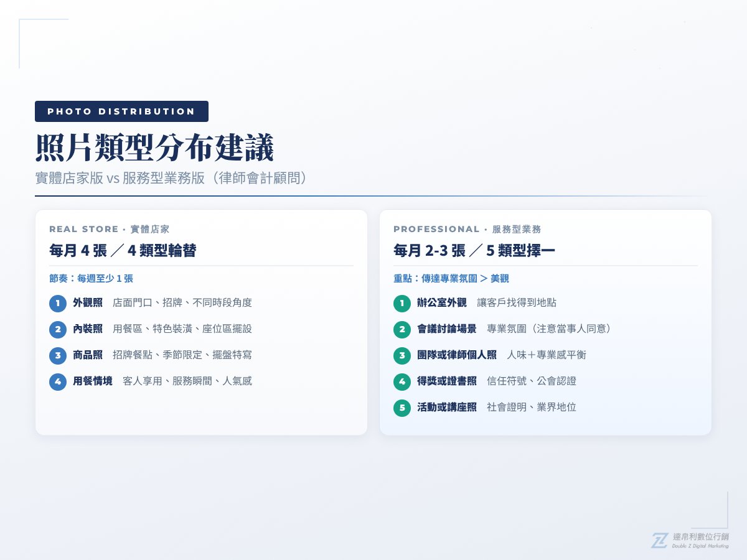
Task: Click the 達帛利數位行銷 brand text
Action: tap(700, 536)
